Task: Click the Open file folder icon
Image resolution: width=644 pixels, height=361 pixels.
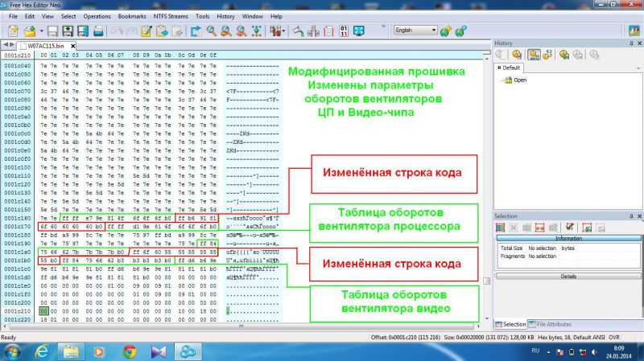Action: 30,31
